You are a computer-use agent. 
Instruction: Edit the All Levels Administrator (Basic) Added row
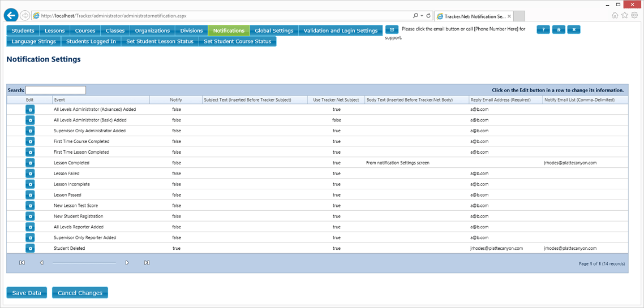coord(30,120)
